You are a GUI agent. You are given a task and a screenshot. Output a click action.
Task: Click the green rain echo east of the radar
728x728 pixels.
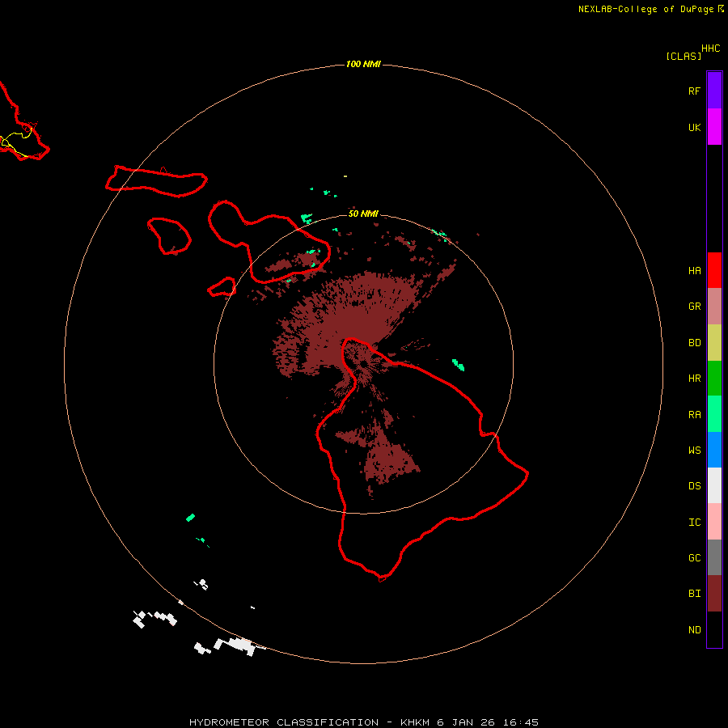tap(459, 365)
